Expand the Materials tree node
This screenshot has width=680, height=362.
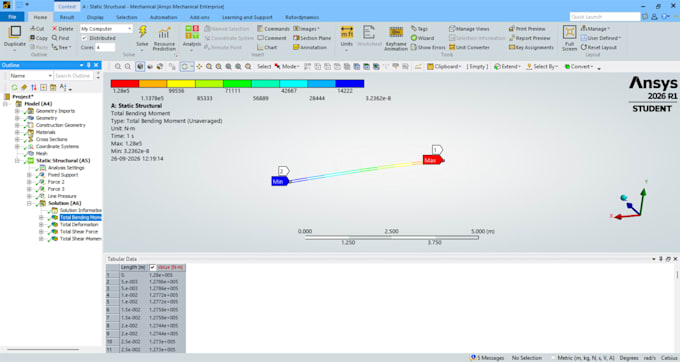coord(17,132)
